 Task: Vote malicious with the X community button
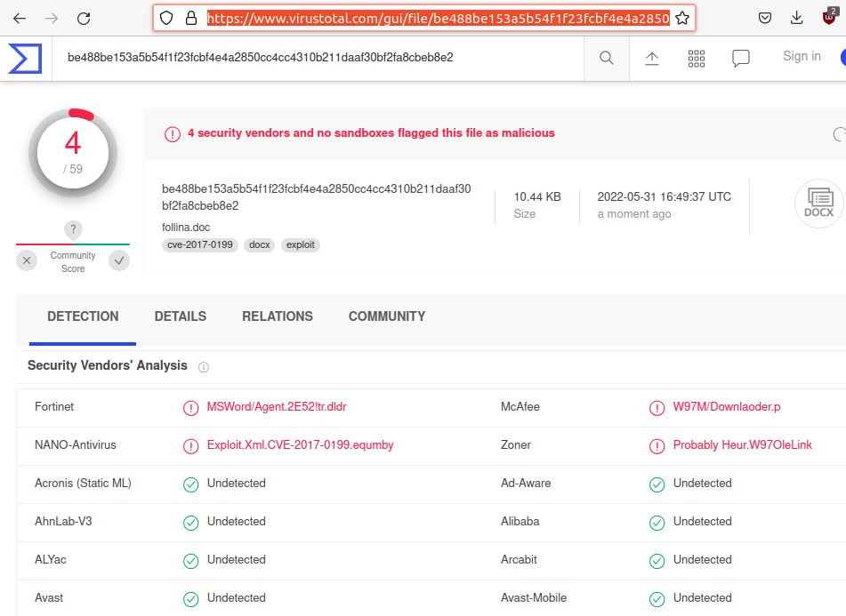[x=27, y=260]
